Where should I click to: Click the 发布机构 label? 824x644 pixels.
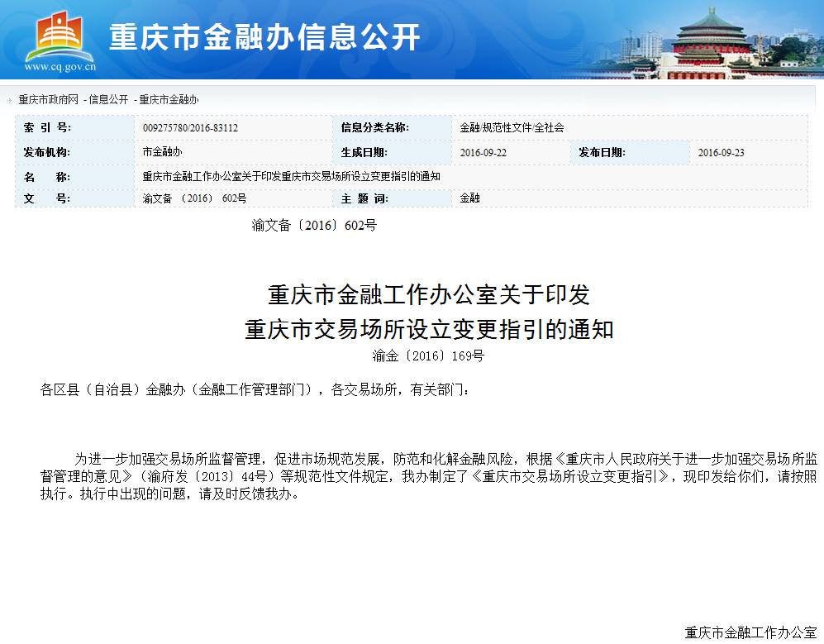coord(47,152)
